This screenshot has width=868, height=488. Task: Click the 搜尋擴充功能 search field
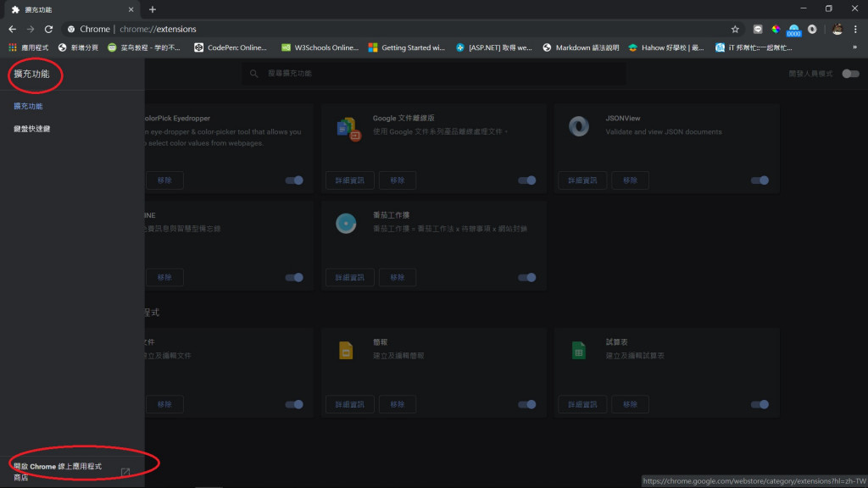(x=433, y=74)
